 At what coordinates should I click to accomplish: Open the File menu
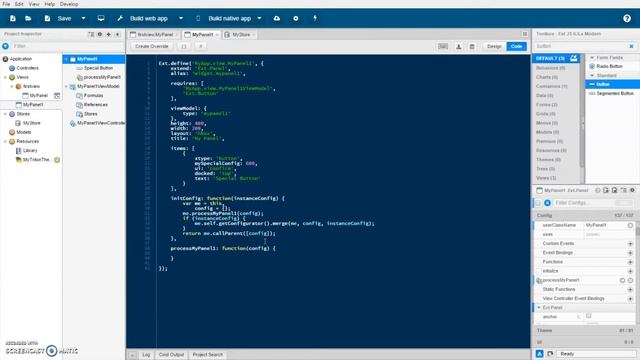coord(6,4)
